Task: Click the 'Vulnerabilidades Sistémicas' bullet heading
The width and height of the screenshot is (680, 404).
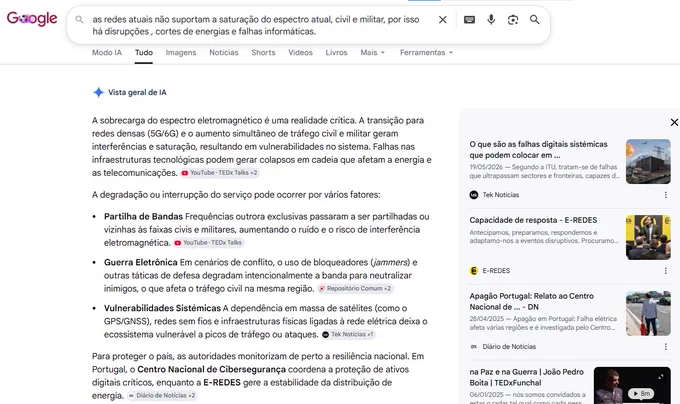Action: pyautogui.click(x=162, y=308)
